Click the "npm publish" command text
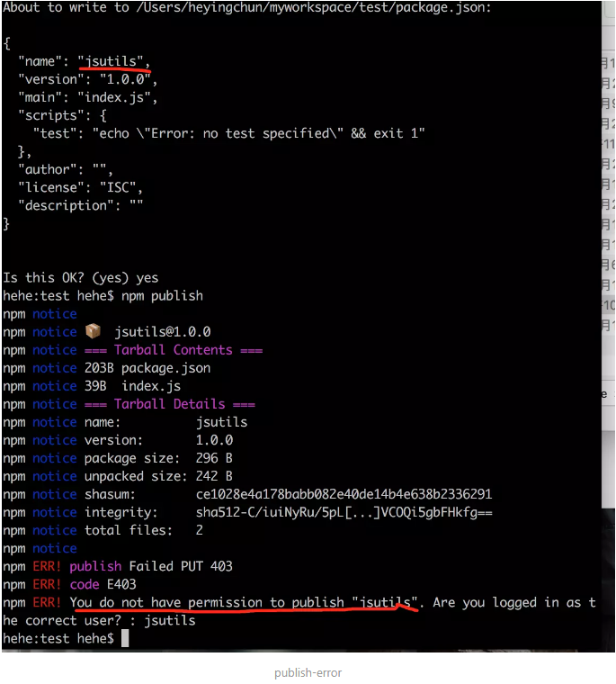 (x=162, y=295)
